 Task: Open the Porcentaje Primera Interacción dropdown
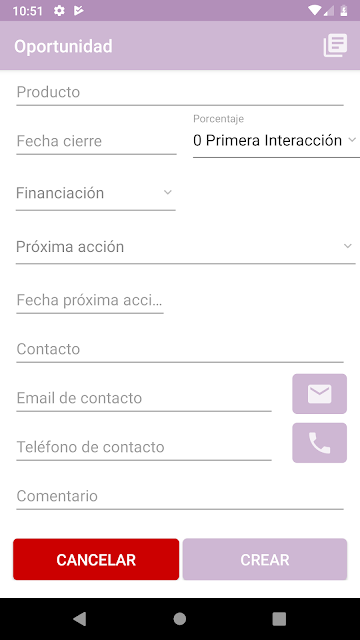point(276,140)
